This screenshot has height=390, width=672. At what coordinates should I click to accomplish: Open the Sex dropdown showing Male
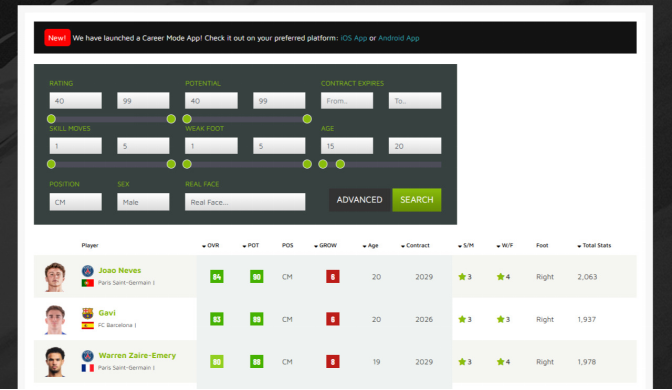pyautogui.click(x=143, y=202)
